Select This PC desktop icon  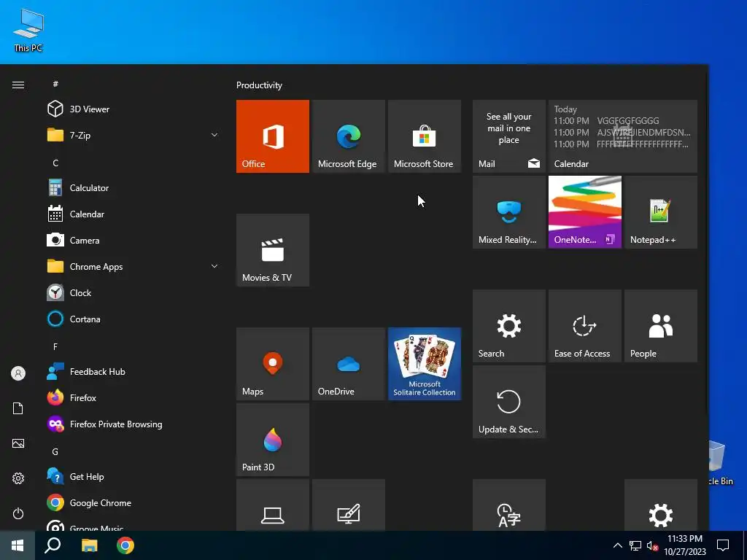click(28, 31)
